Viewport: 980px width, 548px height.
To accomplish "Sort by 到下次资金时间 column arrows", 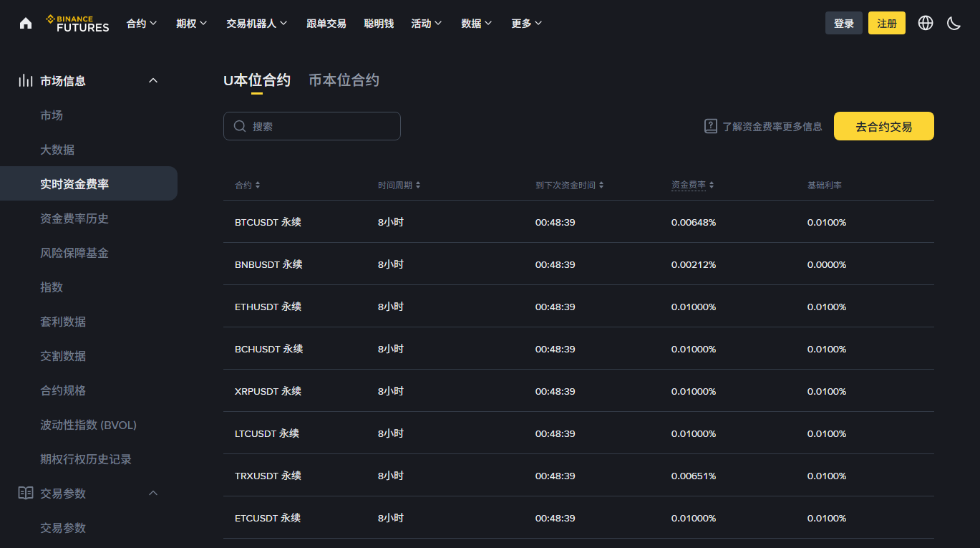I will click(x=601, y=186).
